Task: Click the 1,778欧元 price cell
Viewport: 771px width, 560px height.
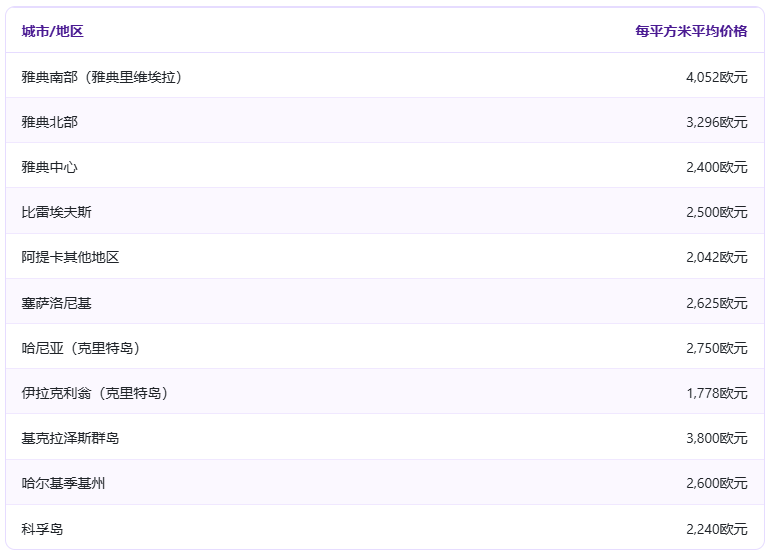Action: pos(716,393)
